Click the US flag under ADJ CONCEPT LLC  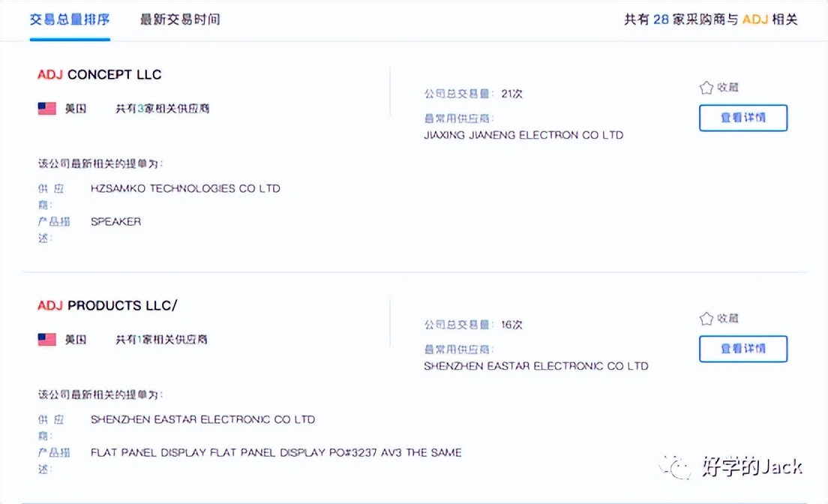(x=47, y=109)
